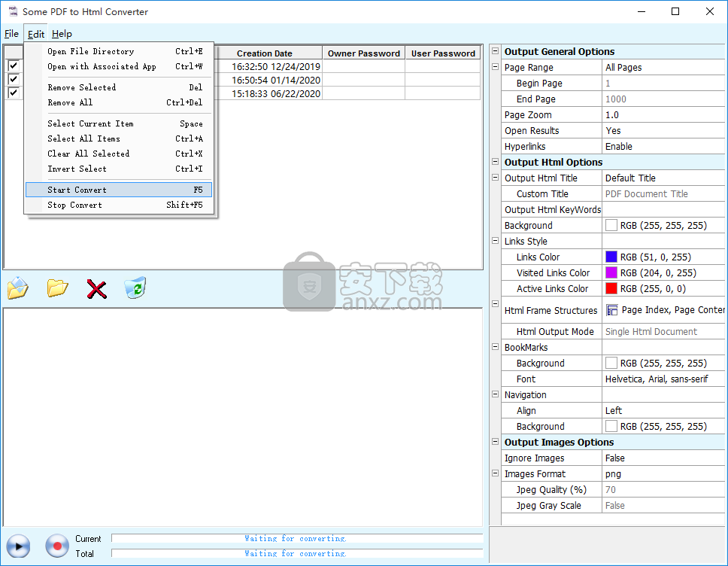Click the Owner Password column header
Image resolution: width=728 pixels, height=566 pixels.
pyautogui.click(x=363, y=53)
